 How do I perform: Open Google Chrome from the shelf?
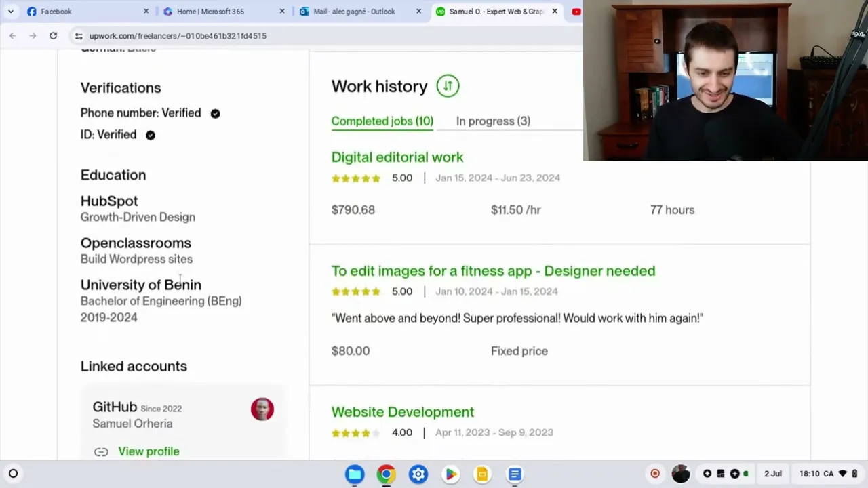(387, 474)
